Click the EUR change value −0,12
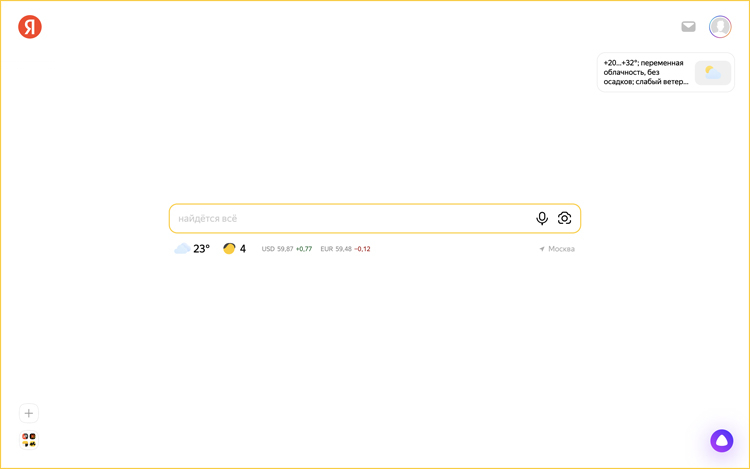This screenshot has height=469, width=750. pyautogui.click(x=362, y=249)
